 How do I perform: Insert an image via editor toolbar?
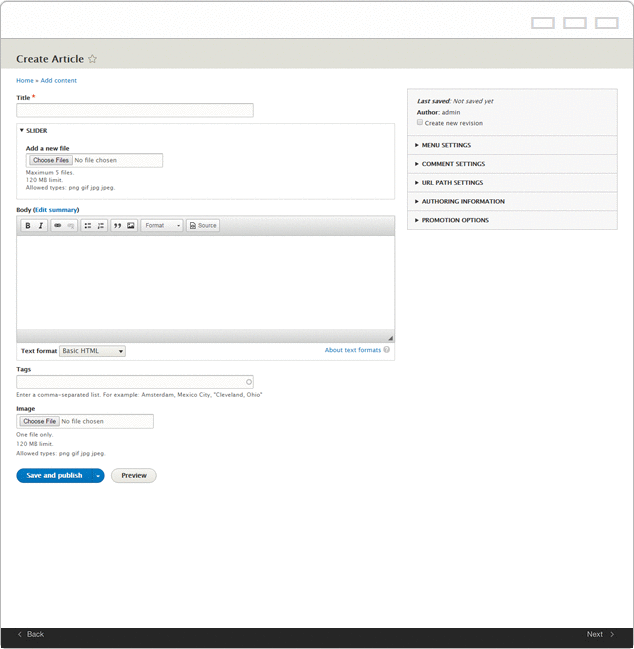(x=131, y=226)
